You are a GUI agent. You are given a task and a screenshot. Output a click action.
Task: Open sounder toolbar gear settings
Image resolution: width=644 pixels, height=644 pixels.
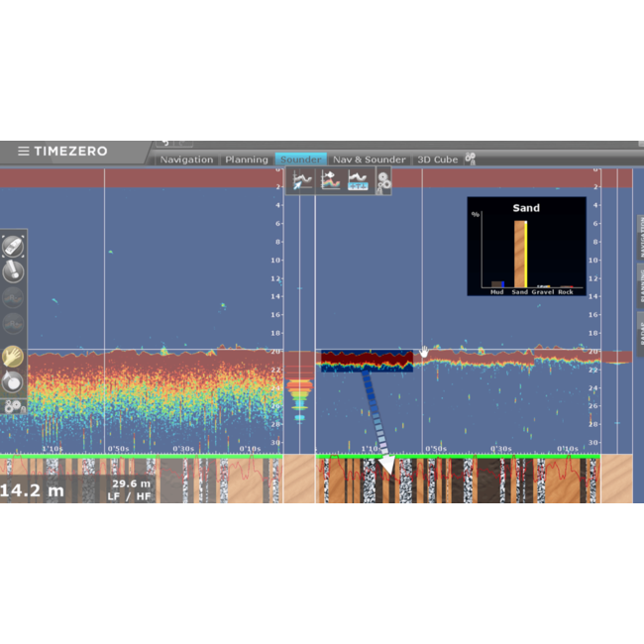383,181
